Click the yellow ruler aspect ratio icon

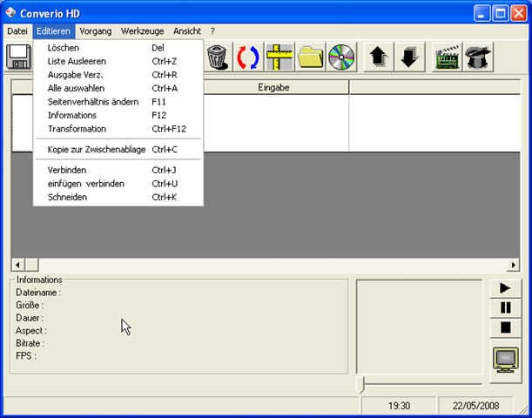click(x=279, y=57)
